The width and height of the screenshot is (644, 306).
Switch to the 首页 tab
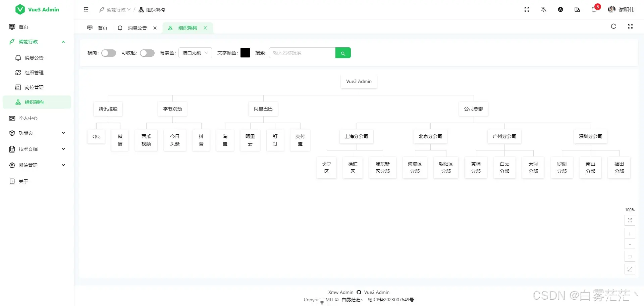click(x=97, y=28)
